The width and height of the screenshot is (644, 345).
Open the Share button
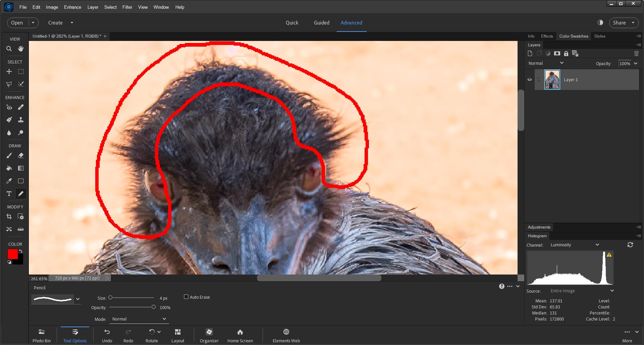[624, 23]
